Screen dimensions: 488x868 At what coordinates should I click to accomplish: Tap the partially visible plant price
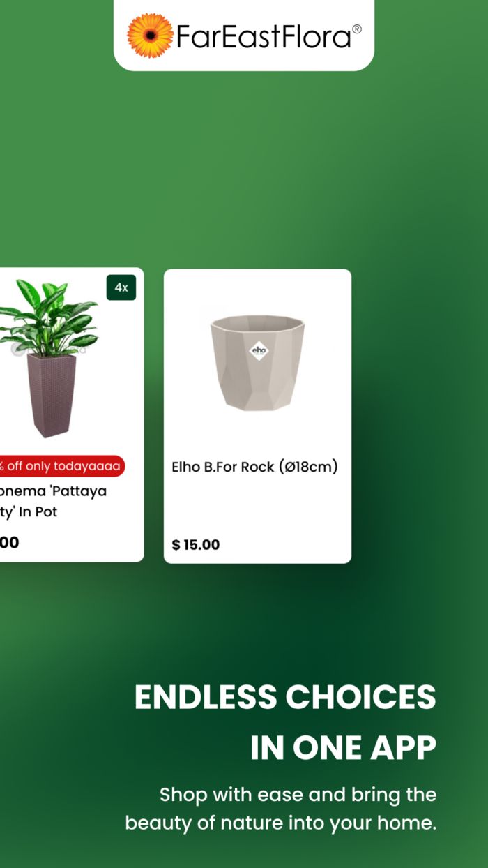[x=10, y=542]
